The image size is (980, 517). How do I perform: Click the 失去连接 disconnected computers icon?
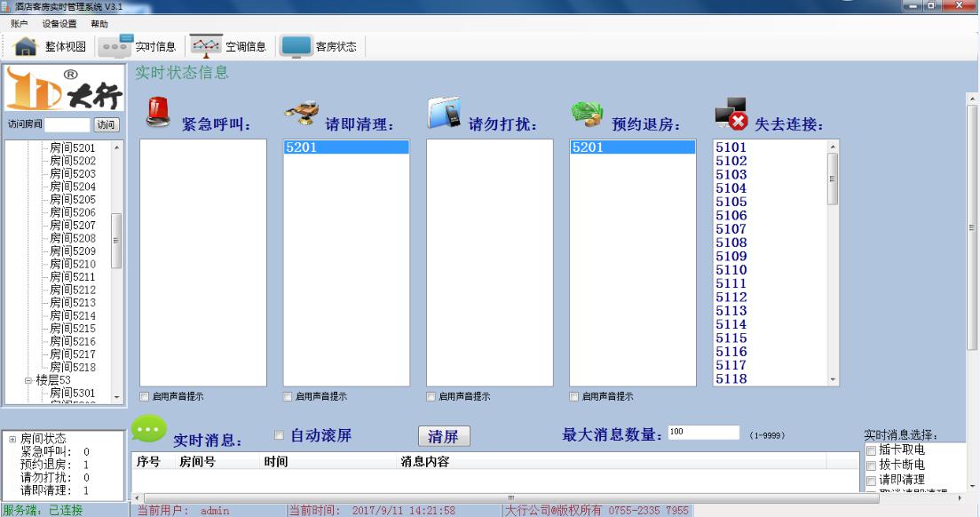[x=731, y=113]
